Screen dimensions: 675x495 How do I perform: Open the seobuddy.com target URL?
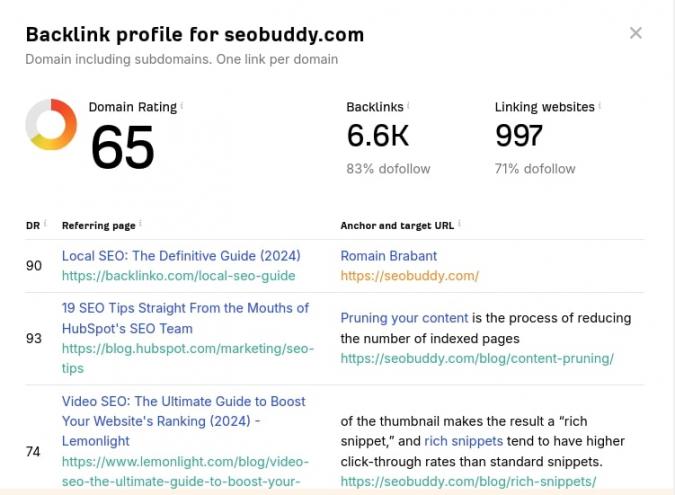click(x=409, y=275)
